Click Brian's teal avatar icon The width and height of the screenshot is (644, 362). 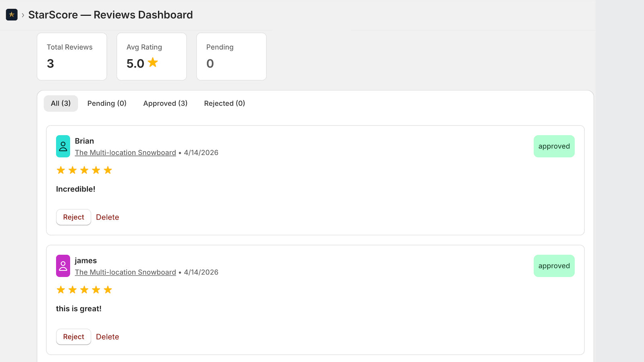(63, 146)
